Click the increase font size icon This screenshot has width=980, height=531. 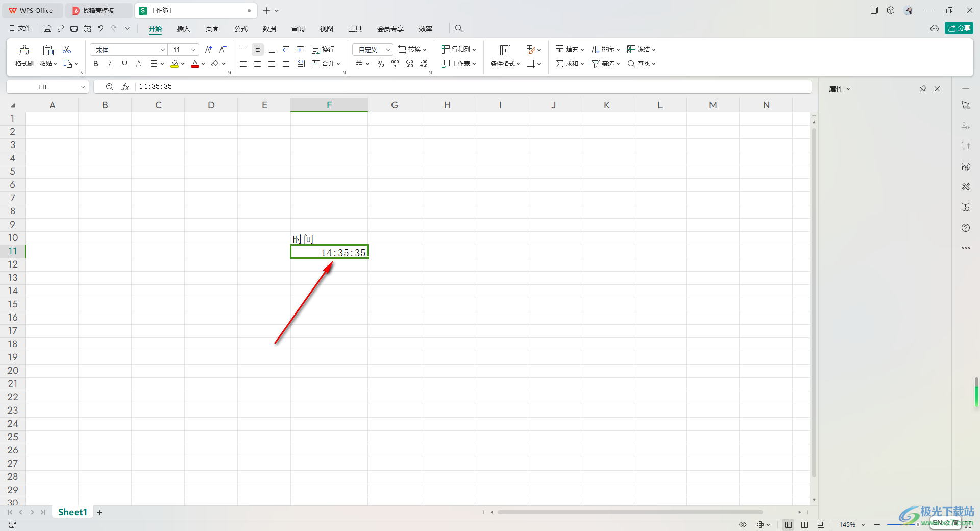(208, 50)
